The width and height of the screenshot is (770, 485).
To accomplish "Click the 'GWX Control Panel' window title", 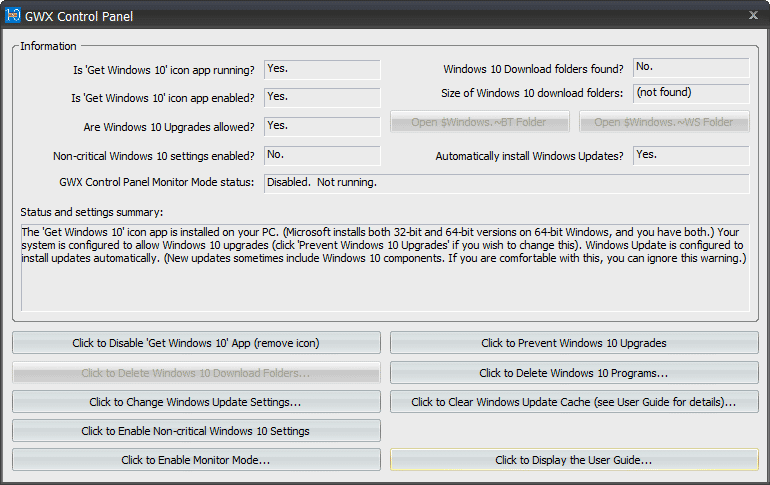I will 79,16.
